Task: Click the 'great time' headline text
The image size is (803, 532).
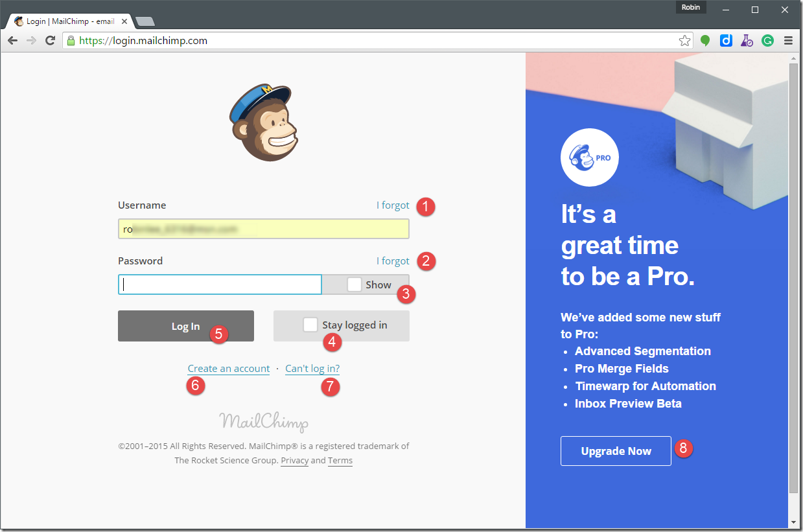Action: click(620, 246)
